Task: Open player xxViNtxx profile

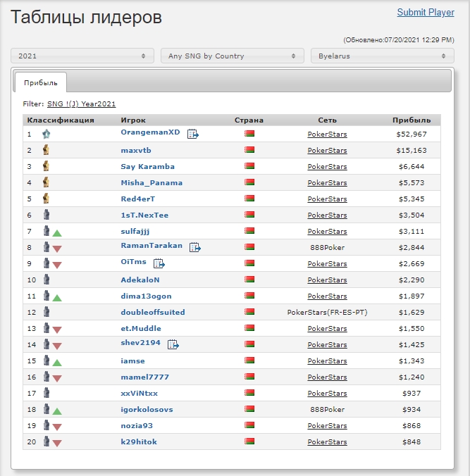Action: click(139, 393)
